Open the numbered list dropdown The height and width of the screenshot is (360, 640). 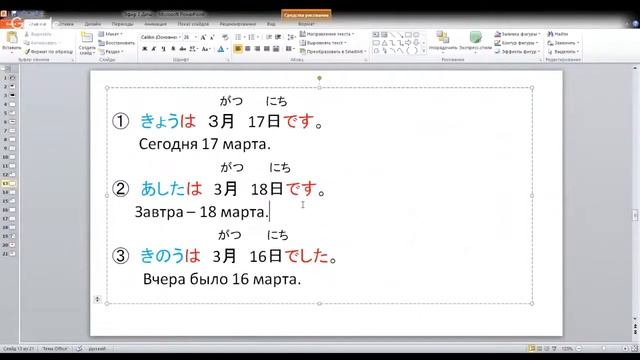(253, 37)
